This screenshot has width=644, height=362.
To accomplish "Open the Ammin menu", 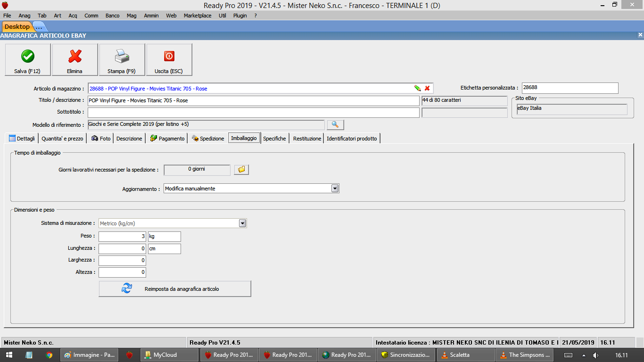I will pos(151,16).
